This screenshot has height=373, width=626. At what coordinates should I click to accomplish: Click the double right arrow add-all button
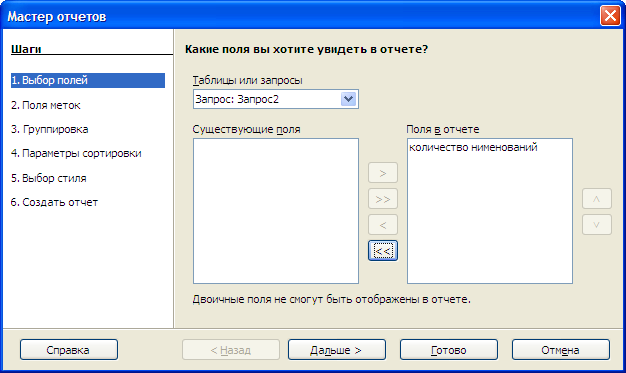[x=382, y=199]
